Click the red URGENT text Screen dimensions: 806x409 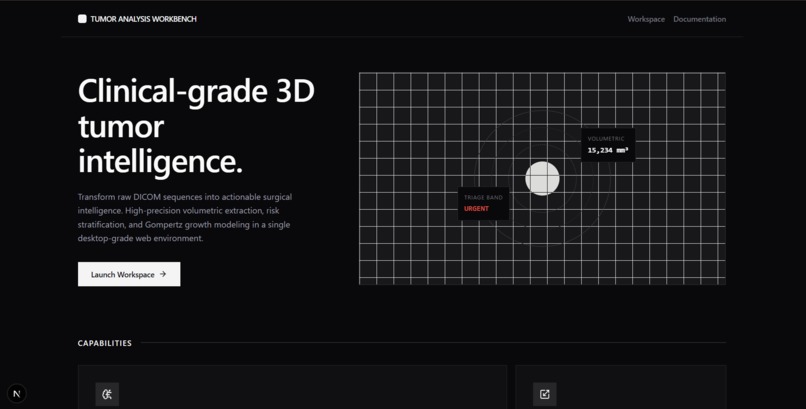[476, 209]
